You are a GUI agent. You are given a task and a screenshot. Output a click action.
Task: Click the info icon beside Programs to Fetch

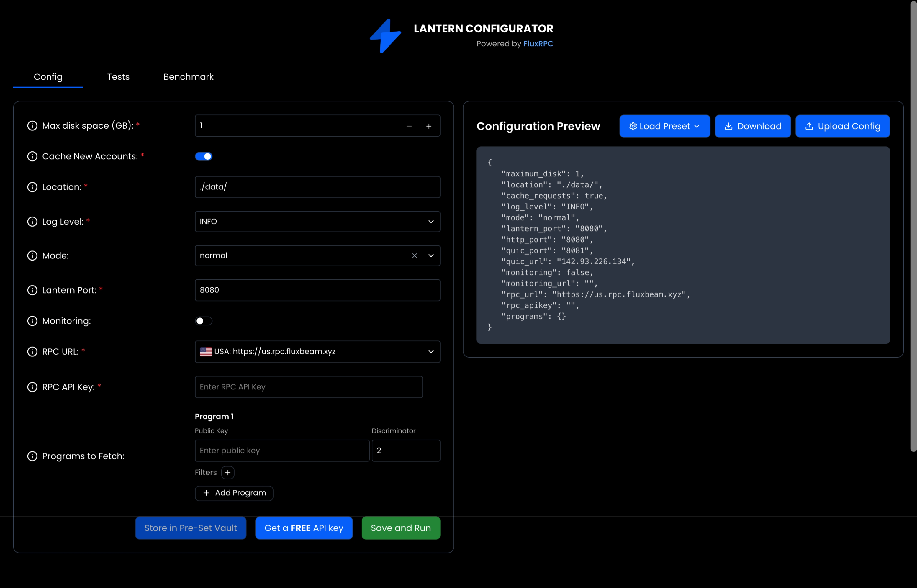tap(32, 456)
